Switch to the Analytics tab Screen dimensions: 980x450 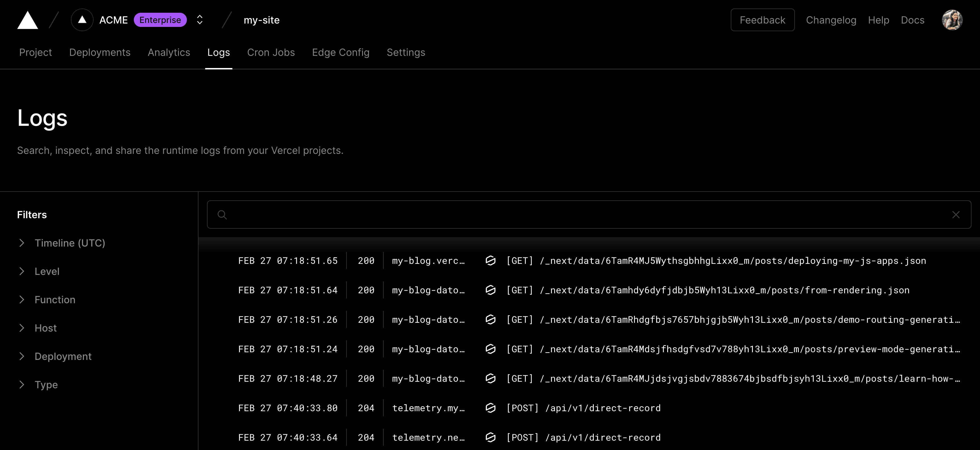pyautogui.click(x=169, y=52)
